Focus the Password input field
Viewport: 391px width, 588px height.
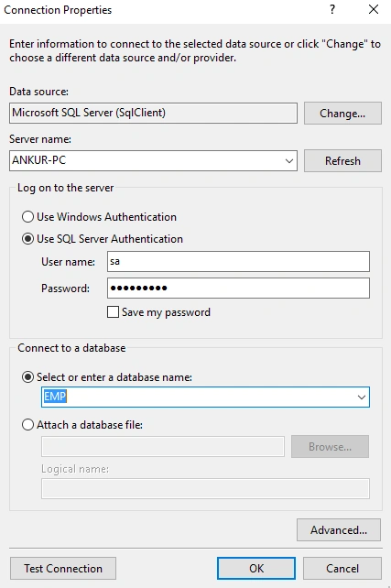click(238, 288)
